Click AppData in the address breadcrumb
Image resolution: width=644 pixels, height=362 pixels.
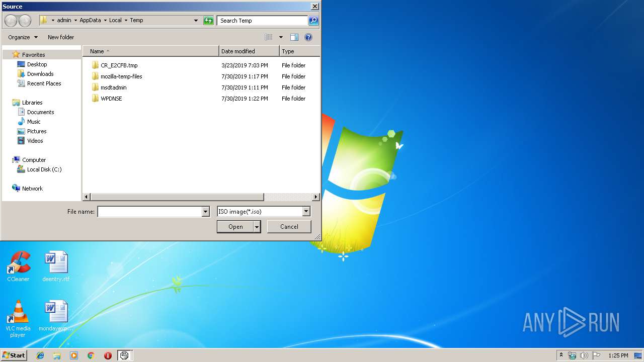[x=90, y=21]
